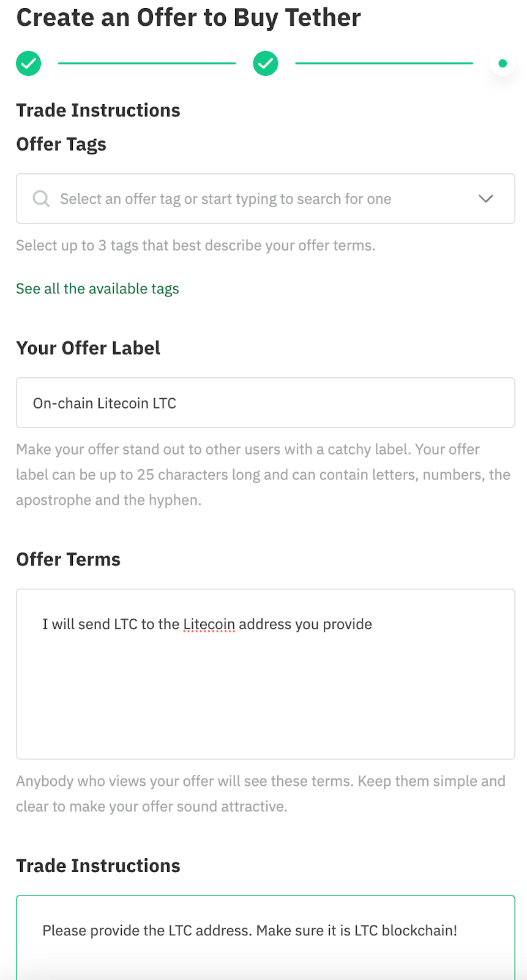This screenshot has width=527, height=980.
Task: Click the Please provide the LTC address textbox
Action: click(266, 937)
